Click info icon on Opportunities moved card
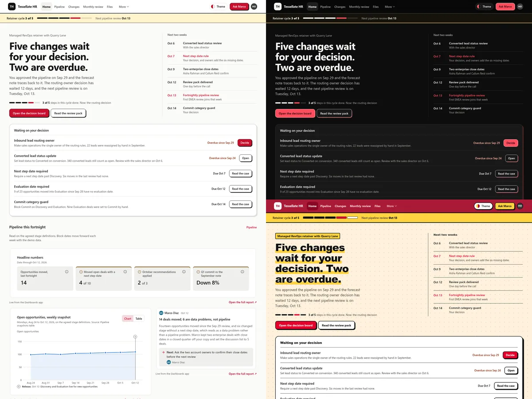Image resolution: width=532 pixels, height=399 pixels. [x=66, y=272]
